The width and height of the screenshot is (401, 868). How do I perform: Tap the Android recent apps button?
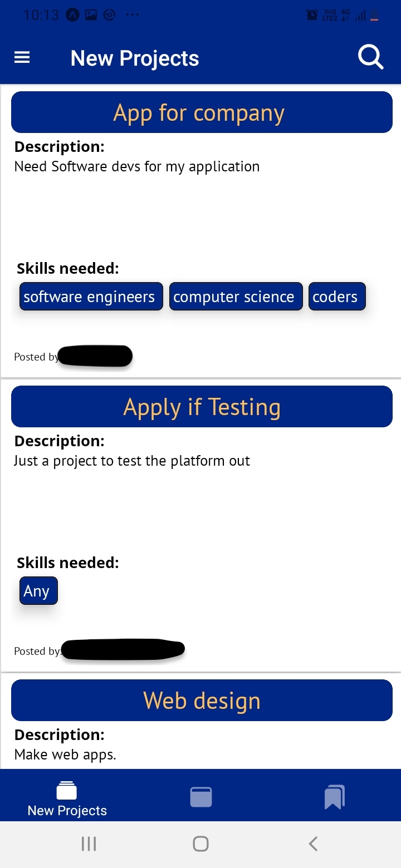tap(89, 844)
